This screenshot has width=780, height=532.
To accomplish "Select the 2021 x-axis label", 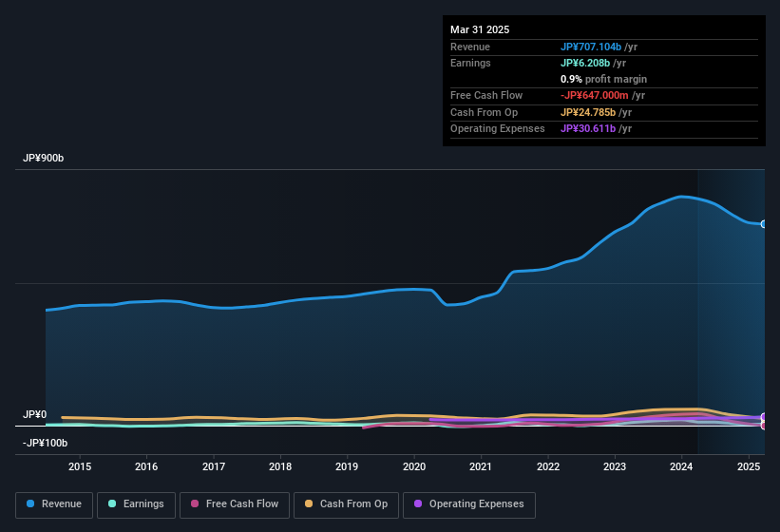I will click(481, 466).
